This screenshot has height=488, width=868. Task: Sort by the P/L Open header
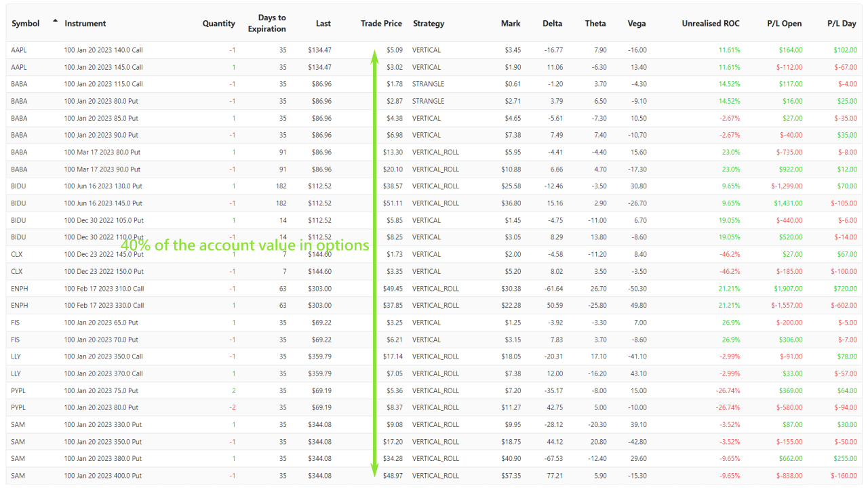coord(785,23)
